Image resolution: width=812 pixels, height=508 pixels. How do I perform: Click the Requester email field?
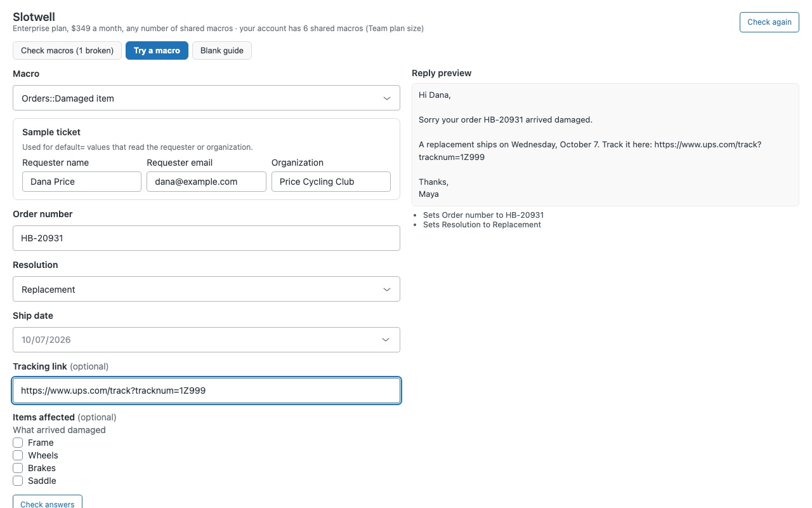click(206, 182)
